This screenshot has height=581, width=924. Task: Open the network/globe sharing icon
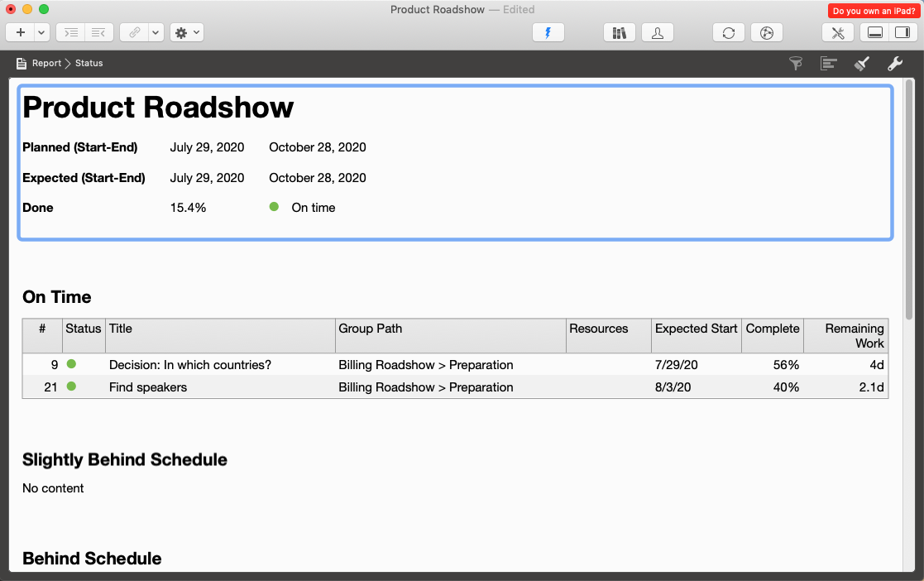click(x=766, y=32)
